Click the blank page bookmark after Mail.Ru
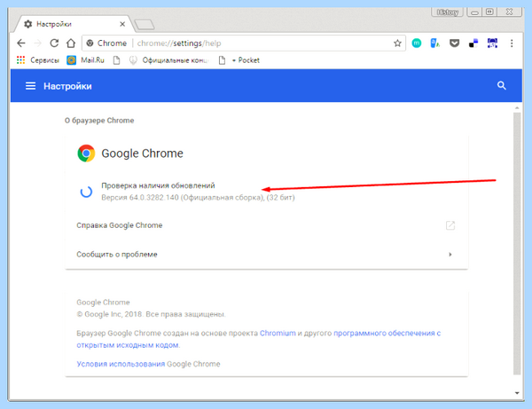 click(116, 60)
